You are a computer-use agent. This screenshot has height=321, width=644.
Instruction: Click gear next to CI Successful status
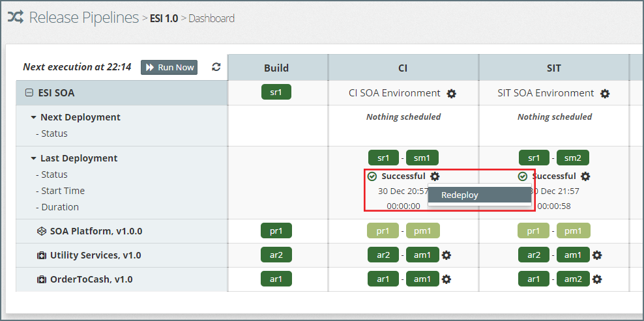(x=435, y=176)
